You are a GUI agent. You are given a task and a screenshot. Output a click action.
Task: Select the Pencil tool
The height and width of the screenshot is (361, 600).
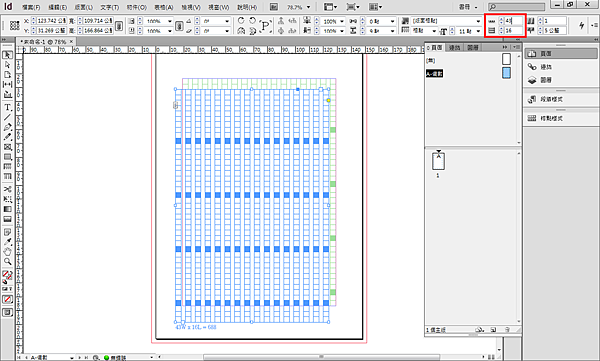click(7, 137)
